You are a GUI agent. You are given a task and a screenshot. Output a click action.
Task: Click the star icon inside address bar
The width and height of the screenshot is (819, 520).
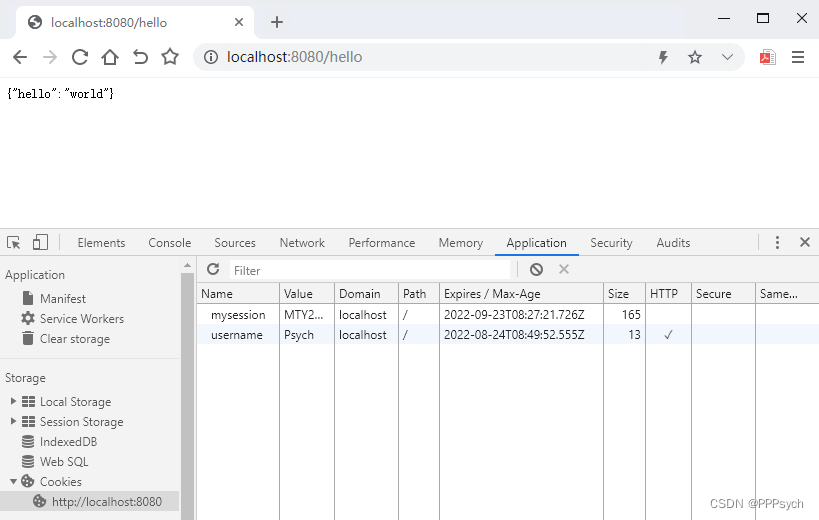pos(695,57)
